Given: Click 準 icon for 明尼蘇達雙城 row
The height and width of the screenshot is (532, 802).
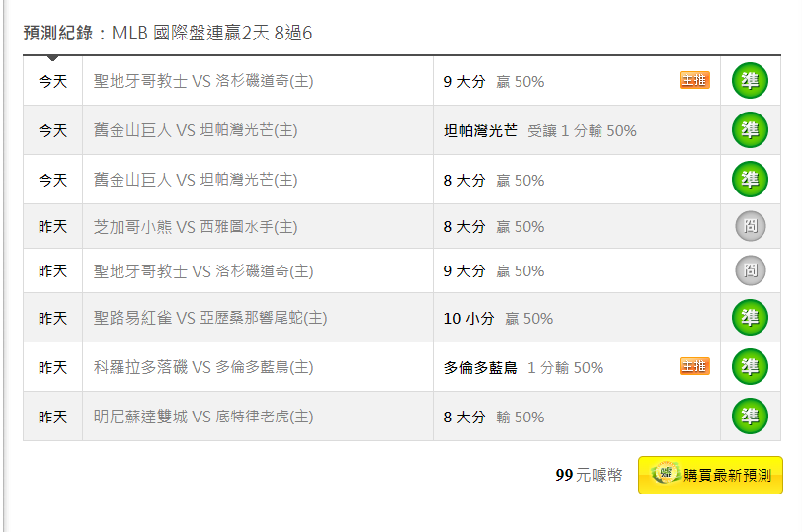Looking at the screenshot, I should pyautogui.click(x=750, y=416).
